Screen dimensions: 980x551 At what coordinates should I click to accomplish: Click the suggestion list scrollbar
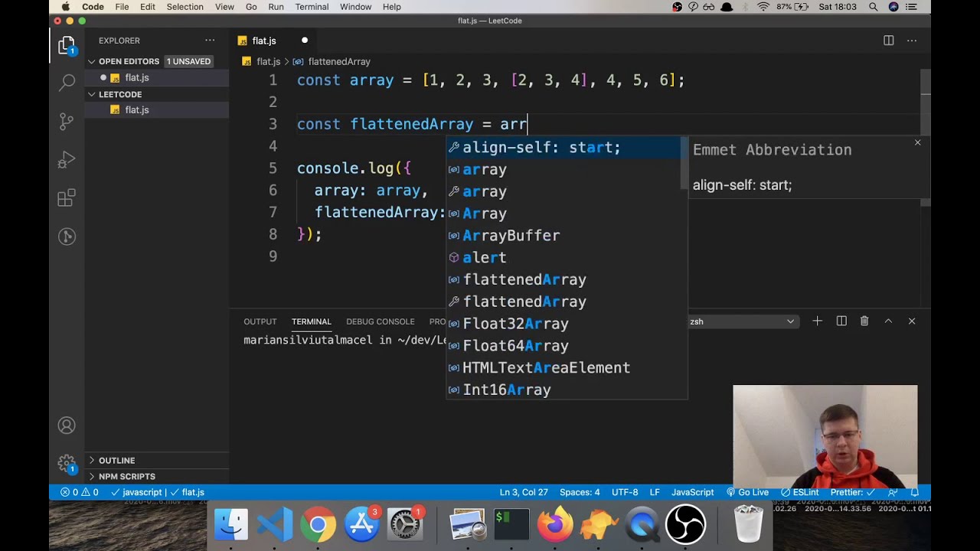coord(684,163)
